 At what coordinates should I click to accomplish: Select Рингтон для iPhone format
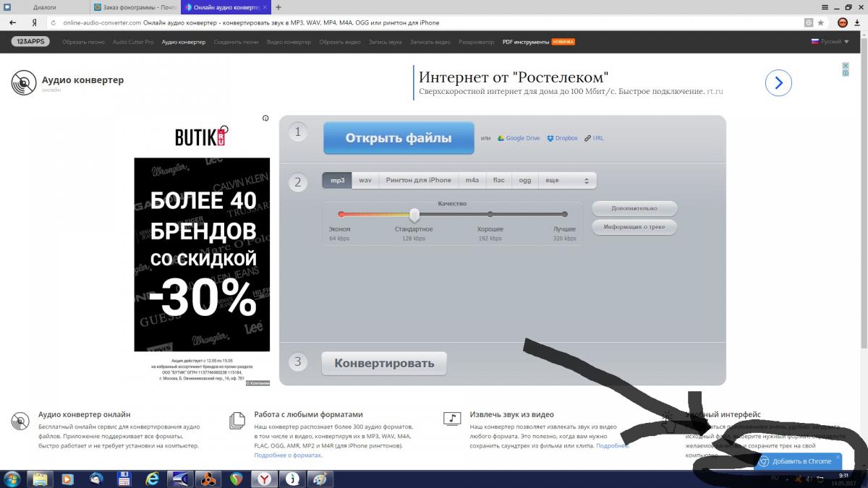(418, 180)
